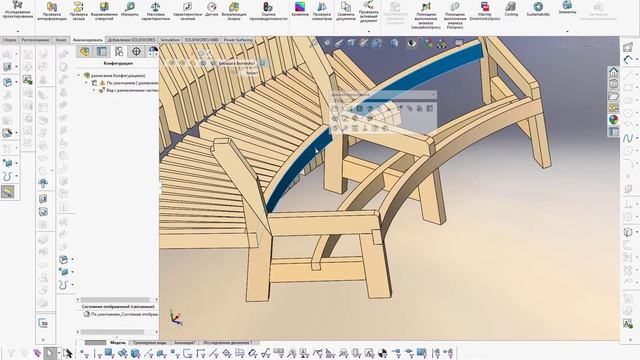Click the coordinate triad in viewport corner
Screen dimensions: 640x360
177,318
